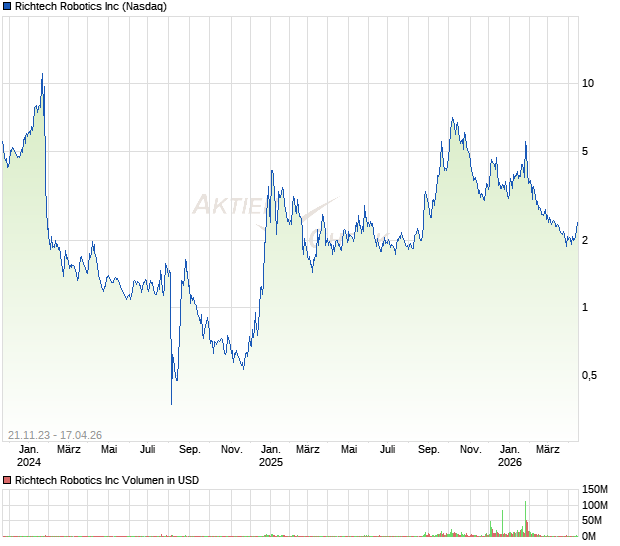This screenshot has height=546, width=620.
Task: Click the 5 price axis label
Action: point(588,152)
